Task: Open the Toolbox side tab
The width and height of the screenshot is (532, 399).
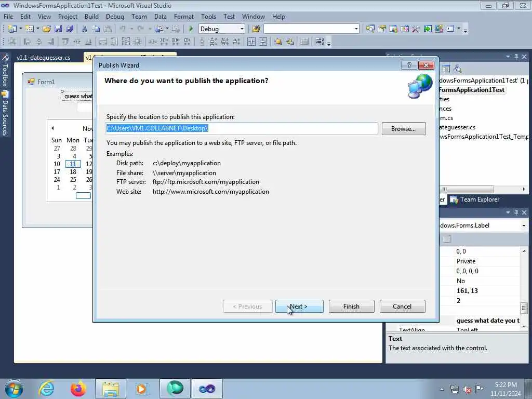Action: tap(5, 70)
